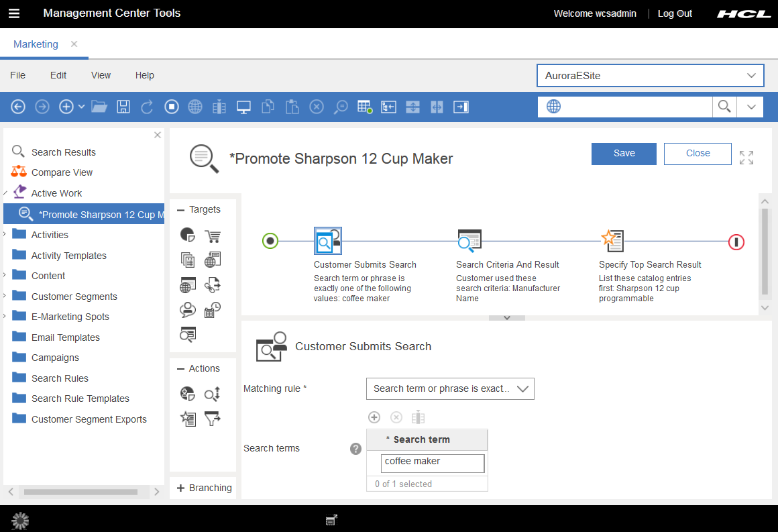This screenshot has width=778, height=532.
Task: Click the find magnifier toolbar icon
Action: 341,107
